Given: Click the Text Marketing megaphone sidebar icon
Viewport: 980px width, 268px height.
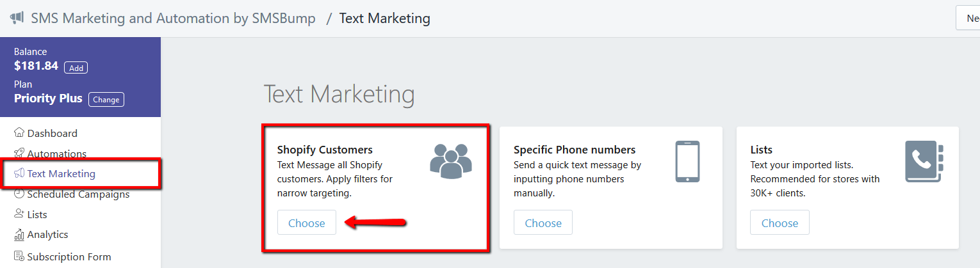Looking at the screenshot, I should [19, 173].
